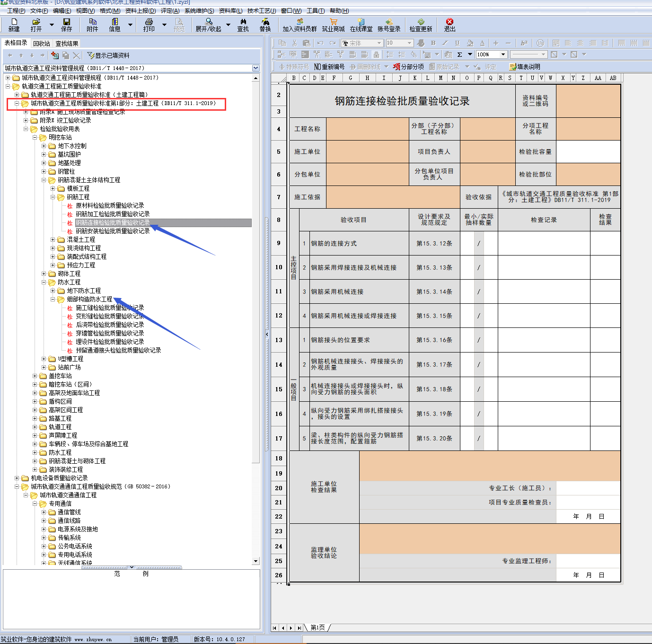
Task: Open the 工程(P) menu
Action: (x=16, y=10)
